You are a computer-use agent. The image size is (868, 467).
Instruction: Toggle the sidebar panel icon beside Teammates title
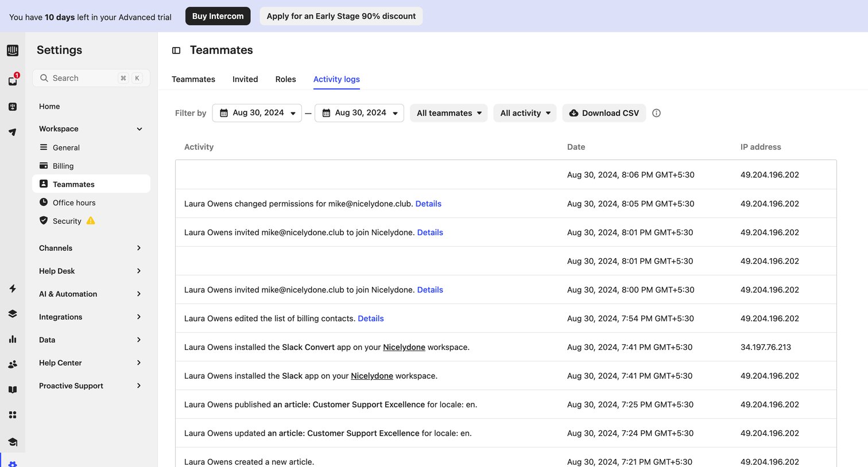176,50
